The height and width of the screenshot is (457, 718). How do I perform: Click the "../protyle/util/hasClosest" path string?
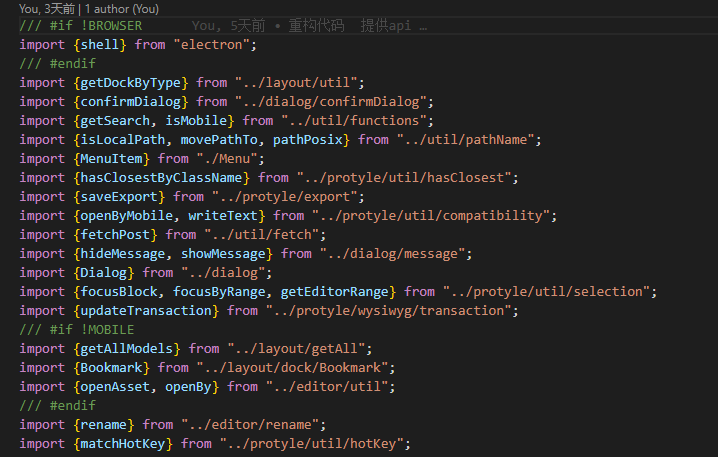click(404, 178)
